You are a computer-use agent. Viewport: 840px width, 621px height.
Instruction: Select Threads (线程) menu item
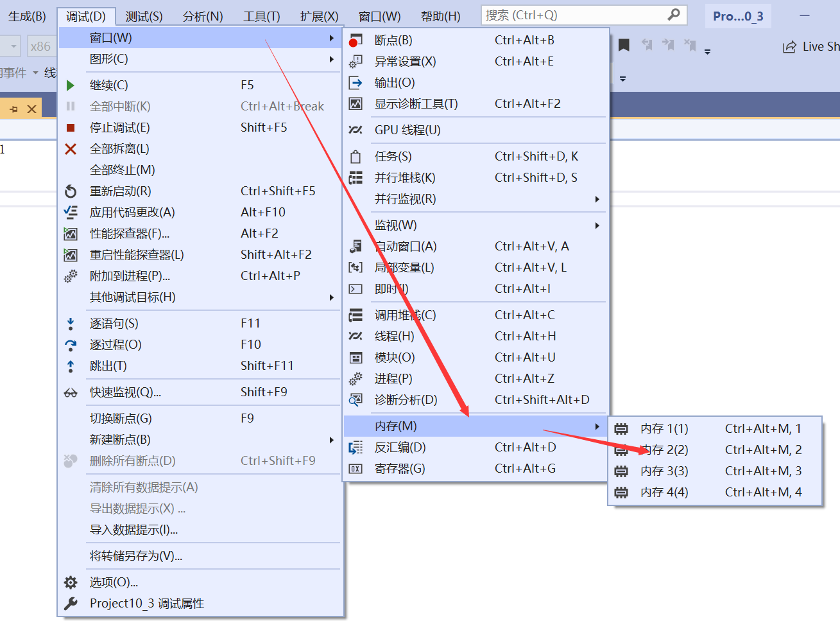point(476,337)
